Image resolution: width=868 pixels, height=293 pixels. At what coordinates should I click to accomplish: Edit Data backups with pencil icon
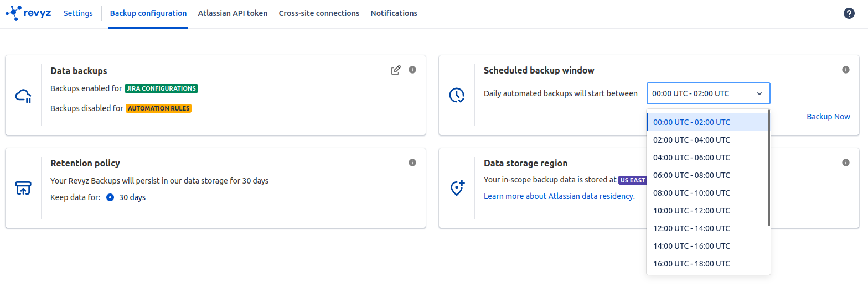click(x=395, y=70)
